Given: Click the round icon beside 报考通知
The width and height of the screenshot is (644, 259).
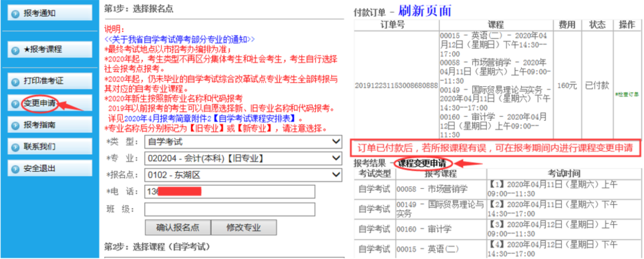Looking at the screenshot, I should [x=15, y=13].
